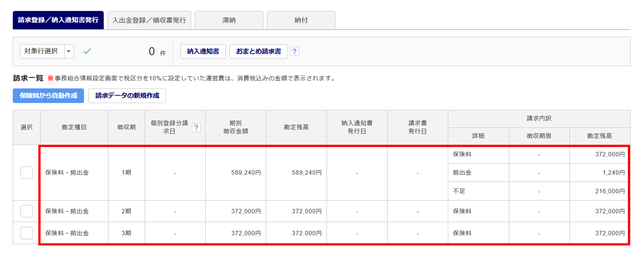Check the 3期 row selection checkbox
Image resolution: width=644 pixels, height=259 pixels.
[x=26, y=233]
